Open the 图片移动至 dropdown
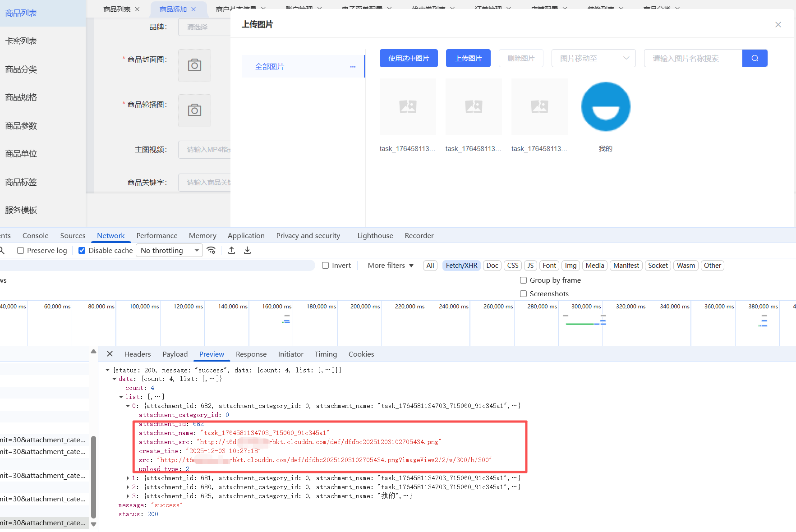The width and height of the screenshot is (796, 532). tap(593, 58)
